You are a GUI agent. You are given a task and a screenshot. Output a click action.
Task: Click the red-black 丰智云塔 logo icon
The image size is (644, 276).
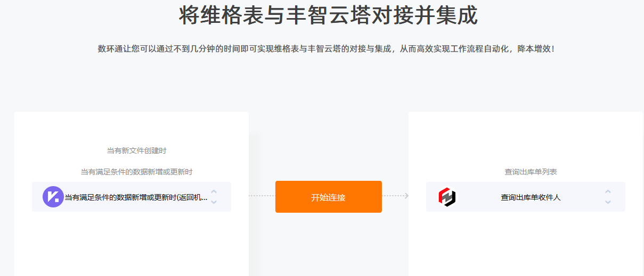pyautogui.click(x=447, y=197)
